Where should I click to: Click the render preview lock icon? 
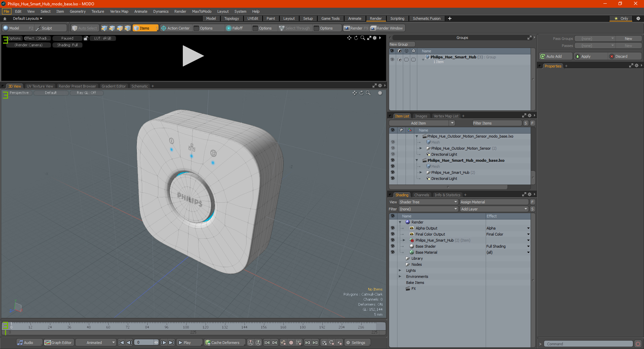coord(86,38)
